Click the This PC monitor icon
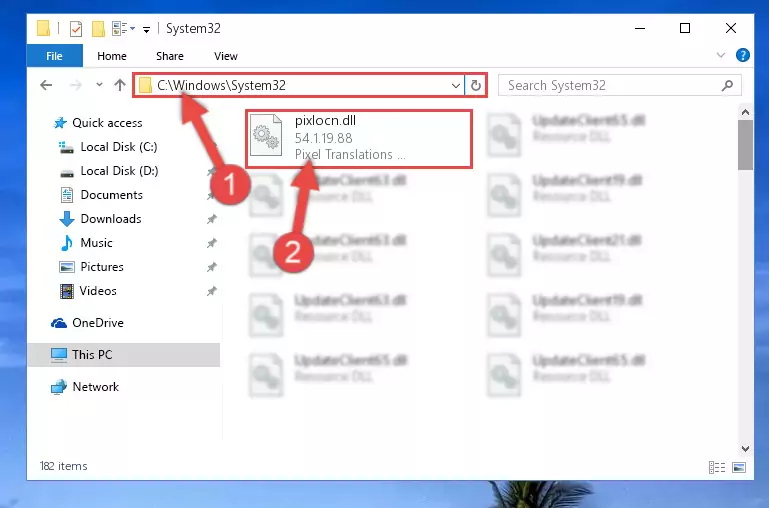The height and width of the screenshot is (508, 769). [59, 355]
